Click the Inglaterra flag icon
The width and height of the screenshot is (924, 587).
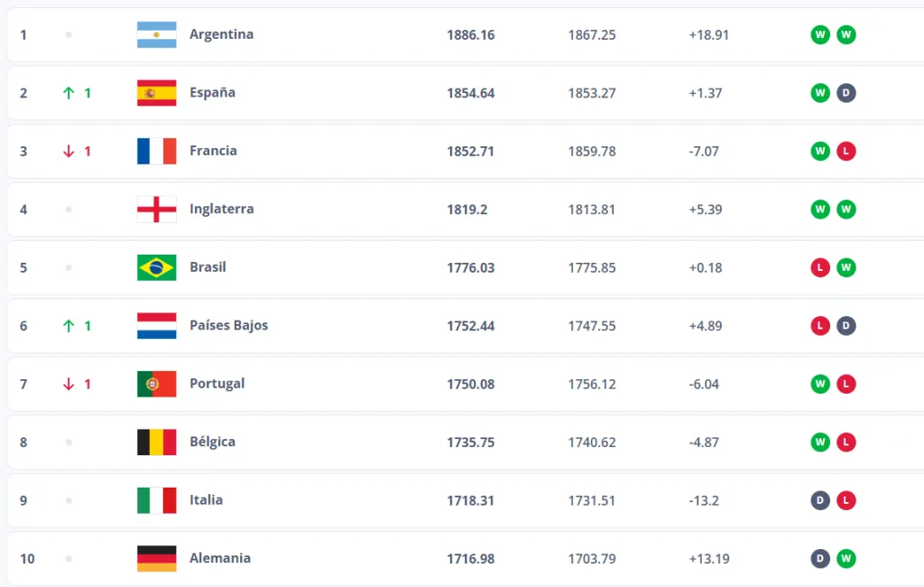pyautogui.click(x=156, y=210)
